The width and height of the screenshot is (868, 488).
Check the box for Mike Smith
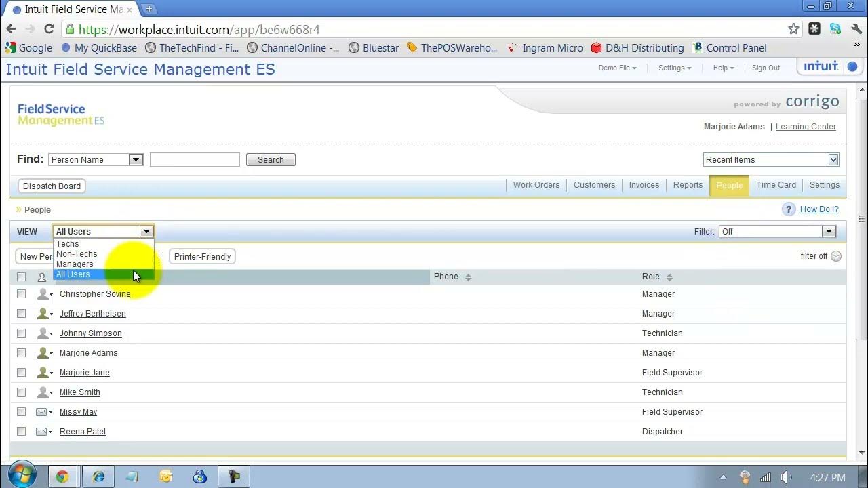point(21,392)
